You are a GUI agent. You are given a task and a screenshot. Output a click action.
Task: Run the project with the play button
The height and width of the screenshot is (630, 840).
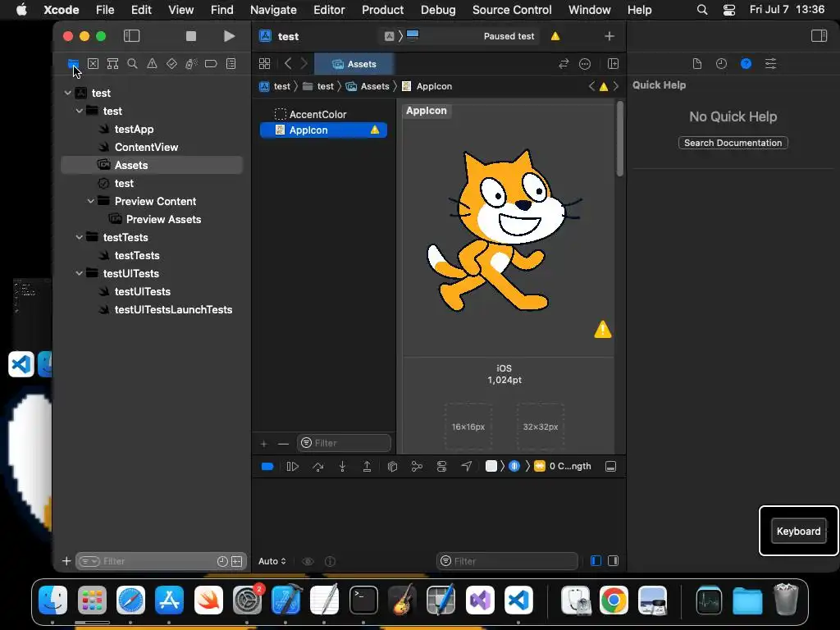click(x=229, y=36)
